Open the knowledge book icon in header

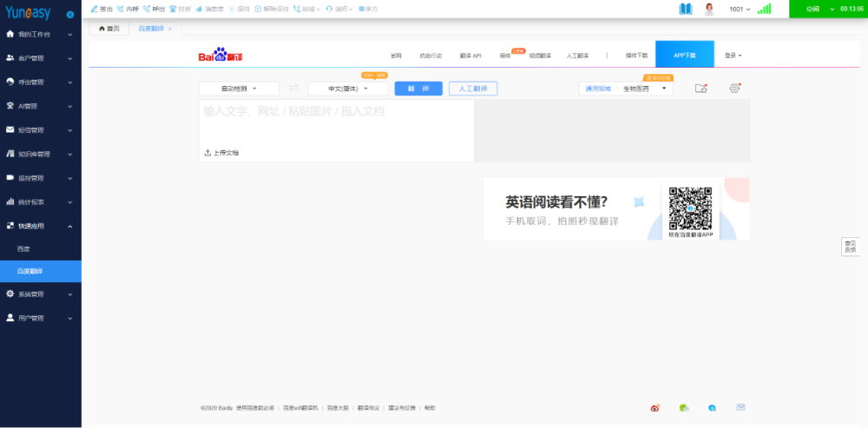(686, 9)
